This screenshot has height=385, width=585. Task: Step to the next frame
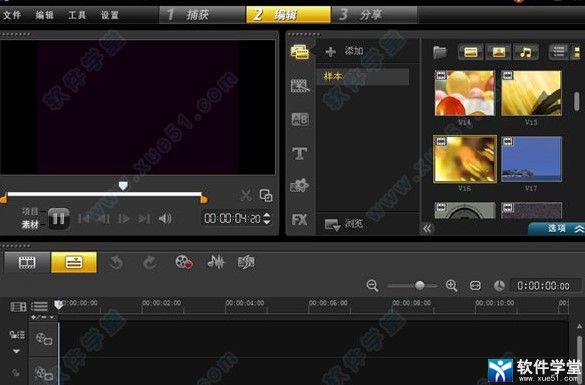click(123, 219)
